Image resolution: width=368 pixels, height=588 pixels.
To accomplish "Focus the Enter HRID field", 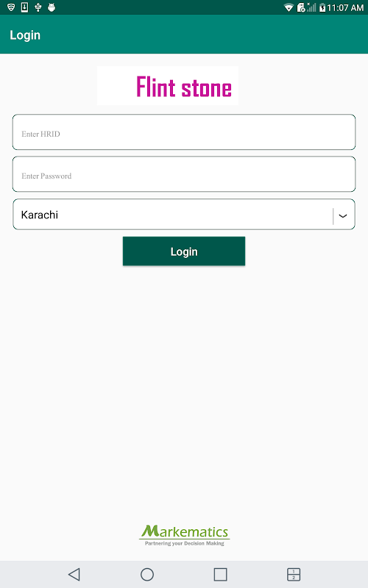I will coord(184,132).
